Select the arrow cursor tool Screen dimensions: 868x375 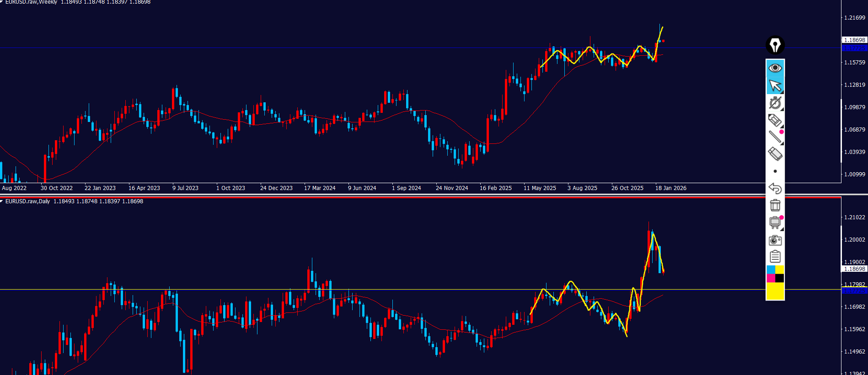(x=775, y=85)
